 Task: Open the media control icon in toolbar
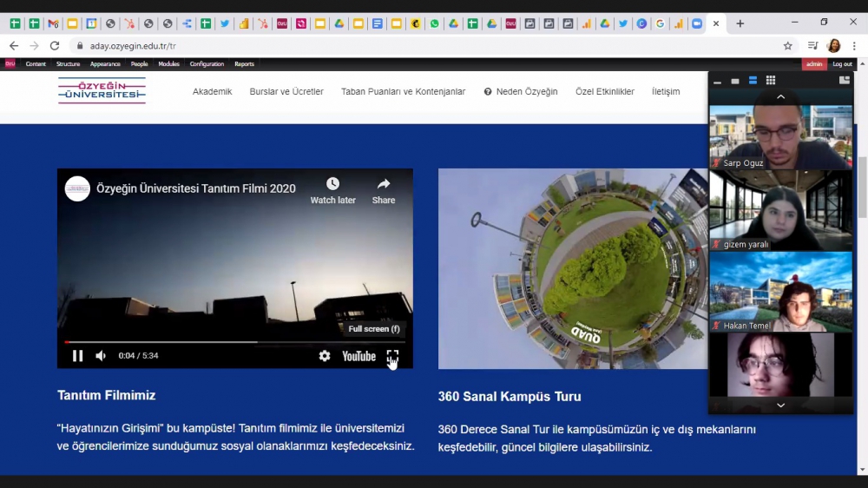point(812,46)
